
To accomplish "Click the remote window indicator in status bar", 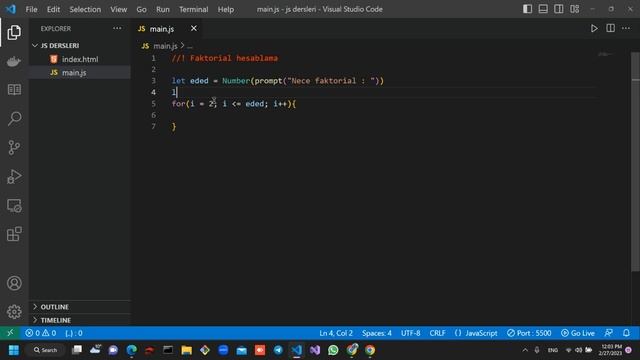I will [10, 333].
